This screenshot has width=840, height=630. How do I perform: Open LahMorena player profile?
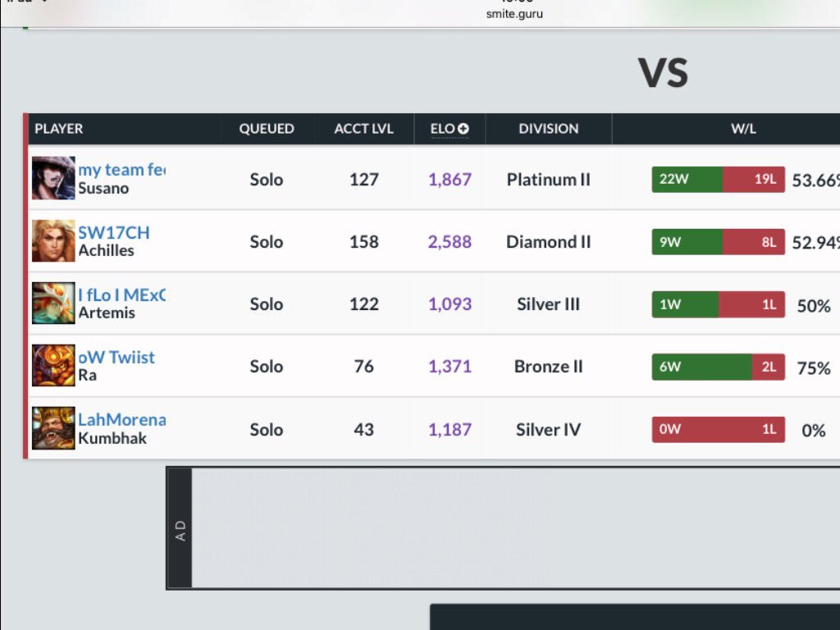pyautogui.click(x=121, y=419)
